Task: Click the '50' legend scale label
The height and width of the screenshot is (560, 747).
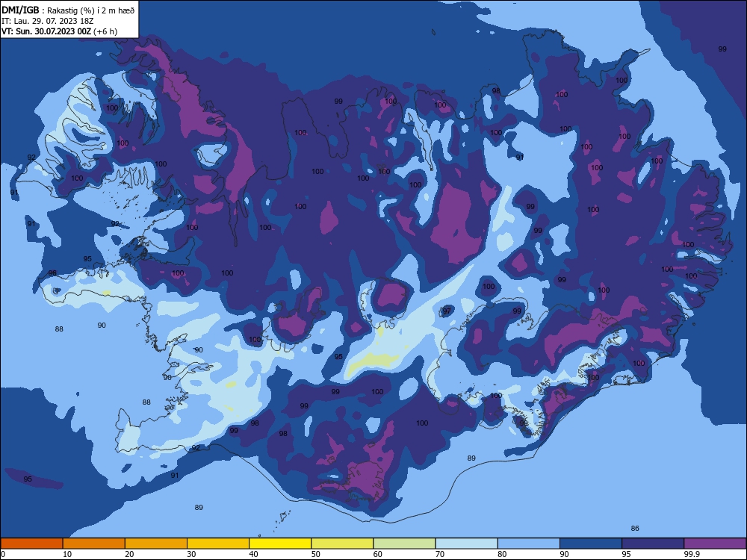Action: pos(316,554)
